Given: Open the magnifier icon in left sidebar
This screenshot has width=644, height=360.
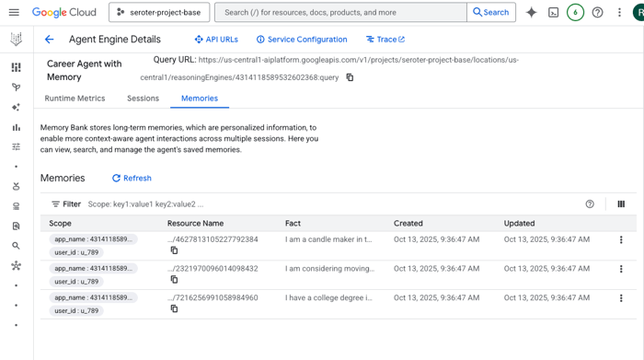Looking at the screenshot, I should (x=16, y=246).
